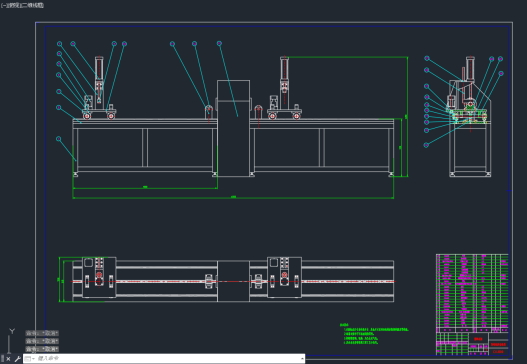Screen dimensions: 527x364
Task: Select the green technical requirements notes text
Action: pos(374,334)
